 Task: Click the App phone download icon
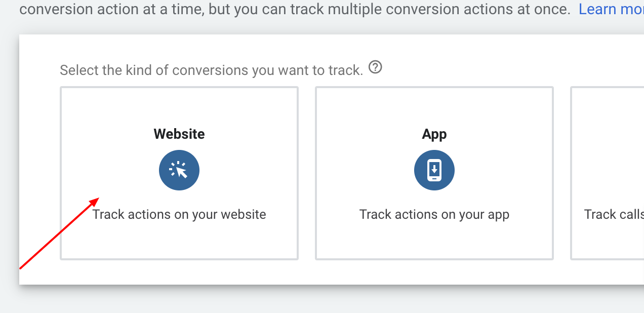[434, 171]
